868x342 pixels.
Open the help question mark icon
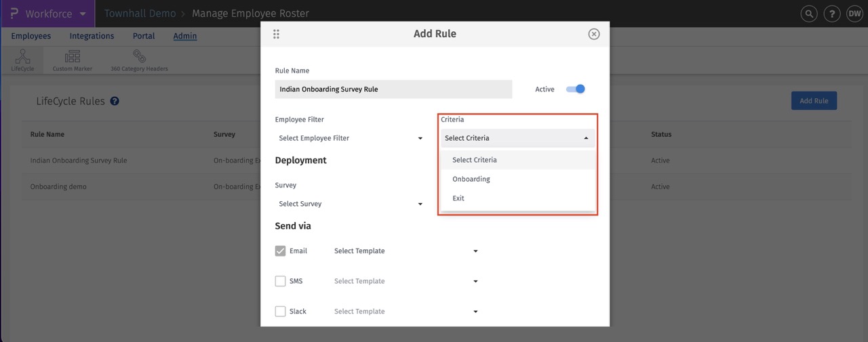[831, 14]
